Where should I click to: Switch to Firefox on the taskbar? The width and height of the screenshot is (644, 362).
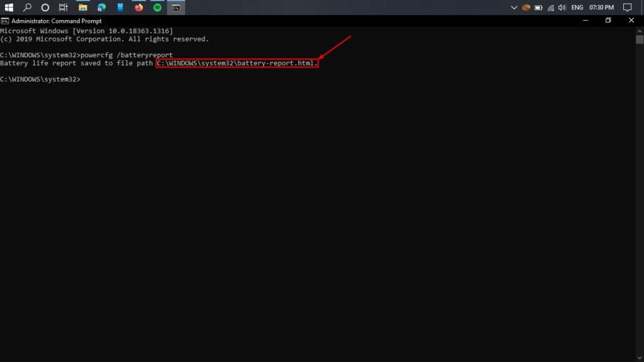pos(139,8)
